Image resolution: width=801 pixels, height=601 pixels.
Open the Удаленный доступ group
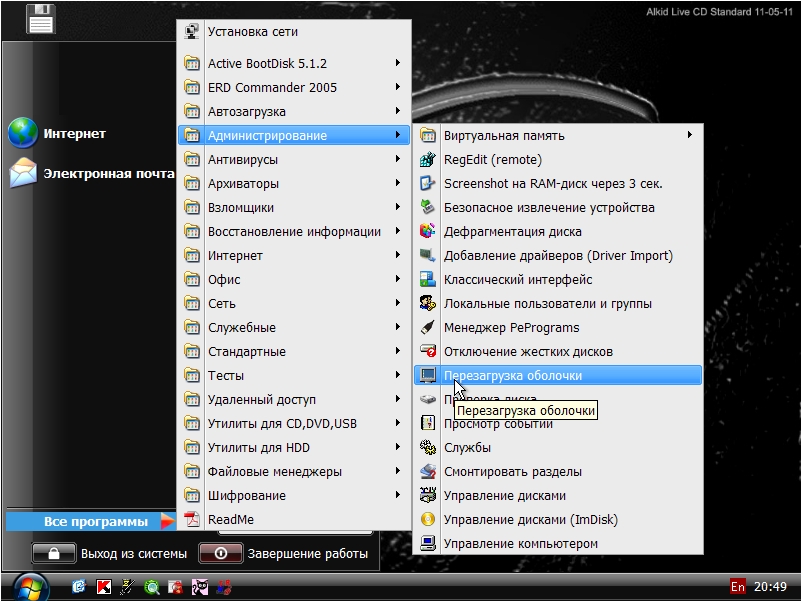point(294,400)
